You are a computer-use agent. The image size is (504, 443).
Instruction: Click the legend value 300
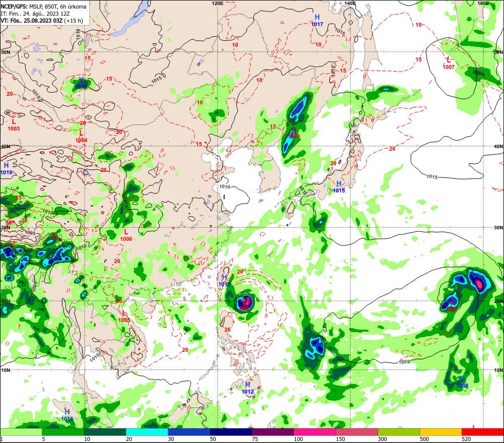click(x=383, y=439)
